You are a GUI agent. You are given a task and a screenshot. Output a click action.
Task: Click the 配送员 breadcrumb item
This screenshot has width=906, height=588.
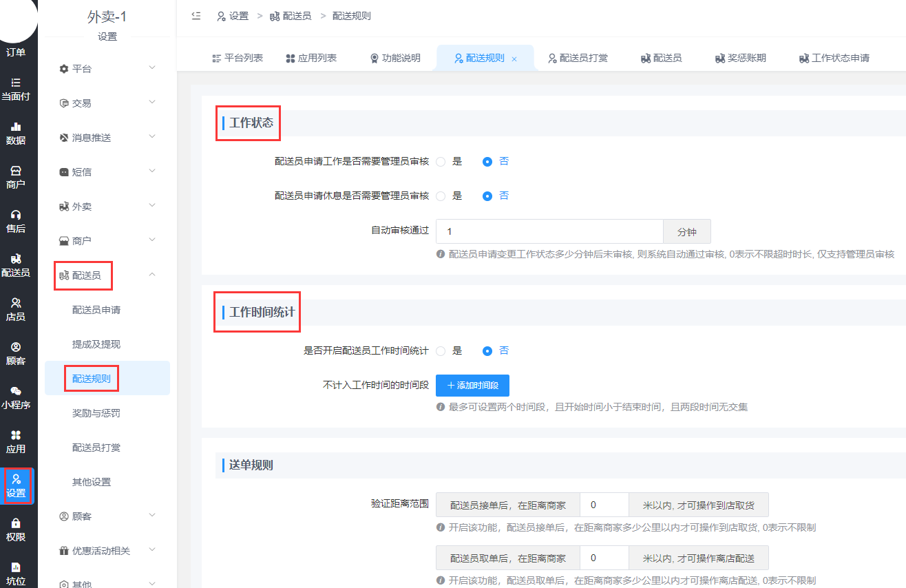(290, 16)
